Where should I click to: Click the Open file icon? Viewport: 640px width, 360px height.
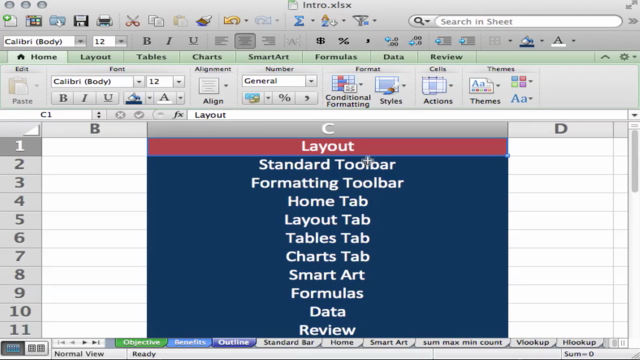pyautogui.click(x=57, y=20)
